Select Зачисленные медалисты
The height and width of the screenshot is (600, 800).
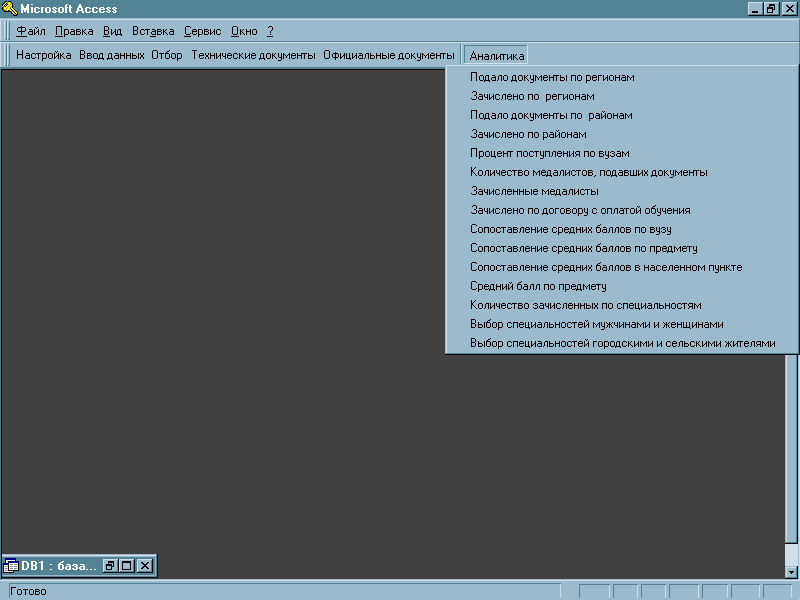[x=622, y=191]
